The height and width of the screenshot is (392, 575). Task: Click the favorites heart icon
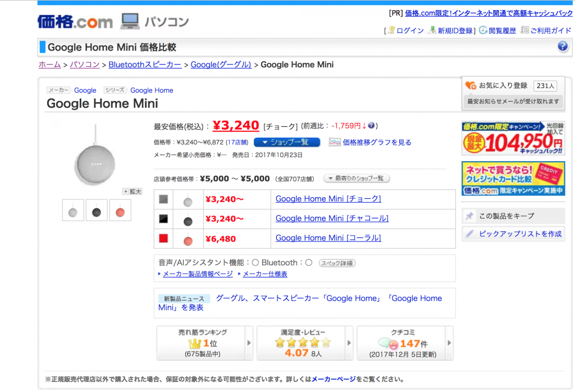pos(471,85)
